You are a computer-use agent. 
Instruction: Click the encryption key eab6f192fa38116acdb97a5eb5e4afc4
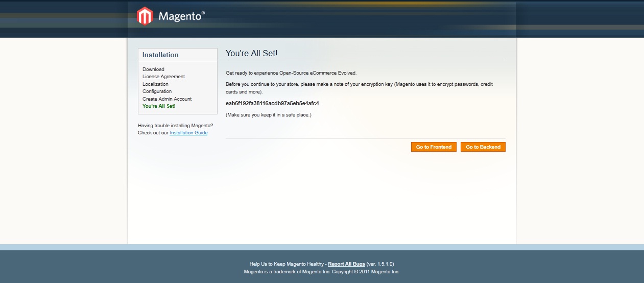tap(272, 103)
